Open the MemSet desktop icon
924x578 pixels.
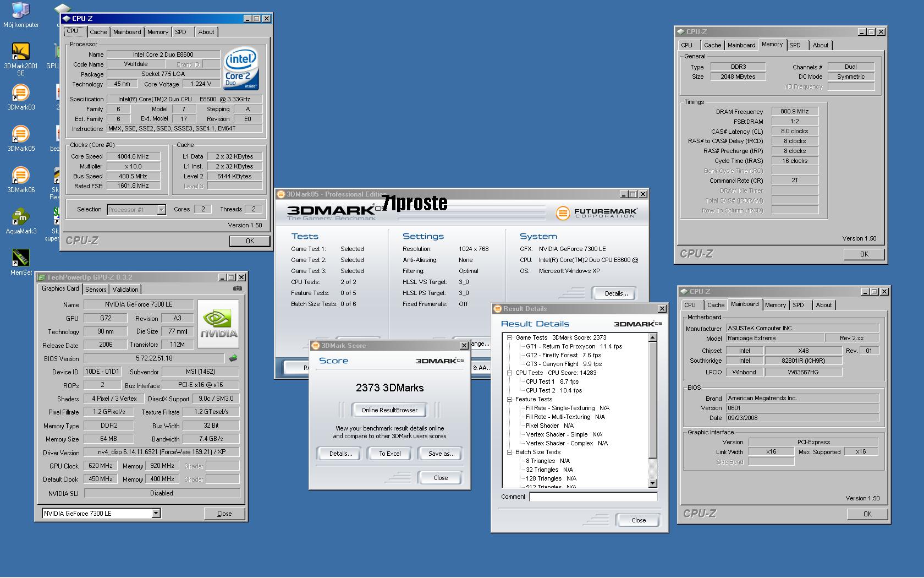click(21, 263)
